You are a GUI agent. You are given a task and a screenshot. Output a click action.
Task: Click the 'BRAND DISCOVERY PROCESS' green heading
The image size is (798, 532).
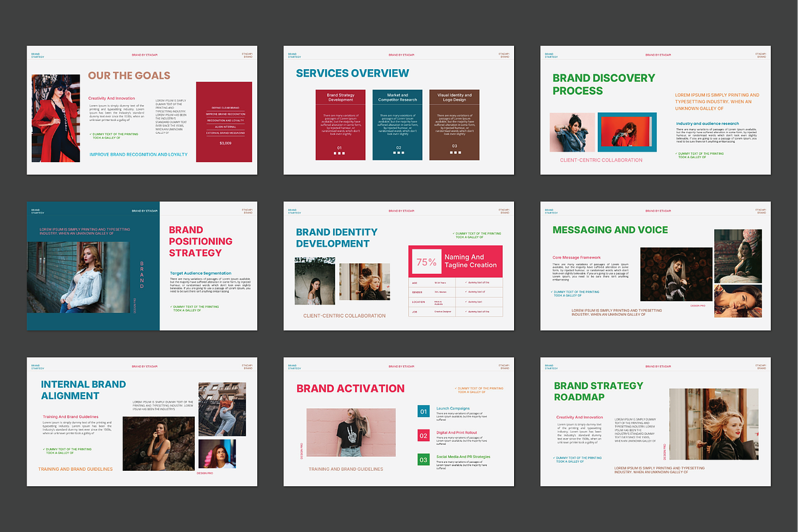click(x=604, y=84)
